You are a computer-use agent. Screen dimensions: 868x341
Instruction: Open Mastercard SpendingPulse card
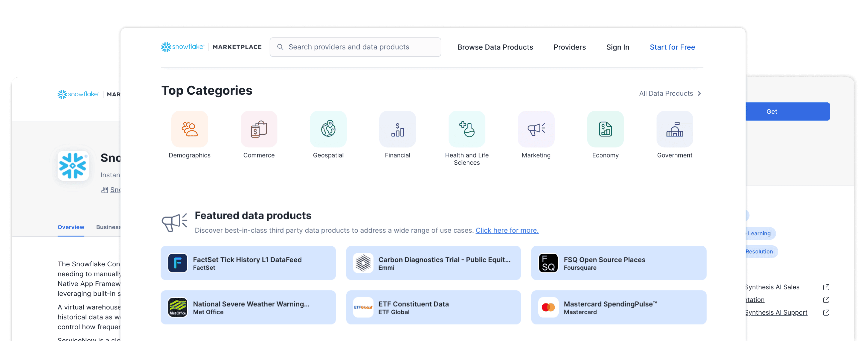(x=619, y=307)
